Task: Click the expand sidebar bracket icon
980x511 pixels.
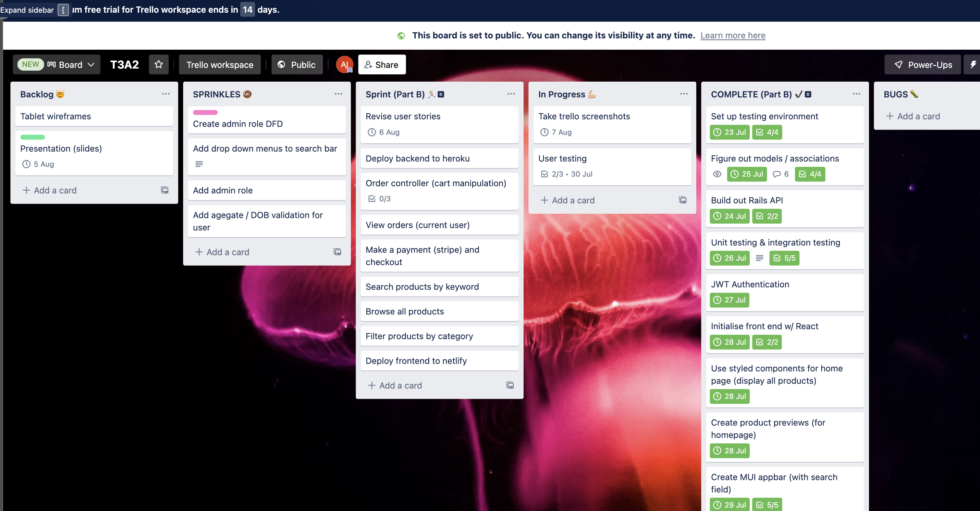Action: point(63,10)
